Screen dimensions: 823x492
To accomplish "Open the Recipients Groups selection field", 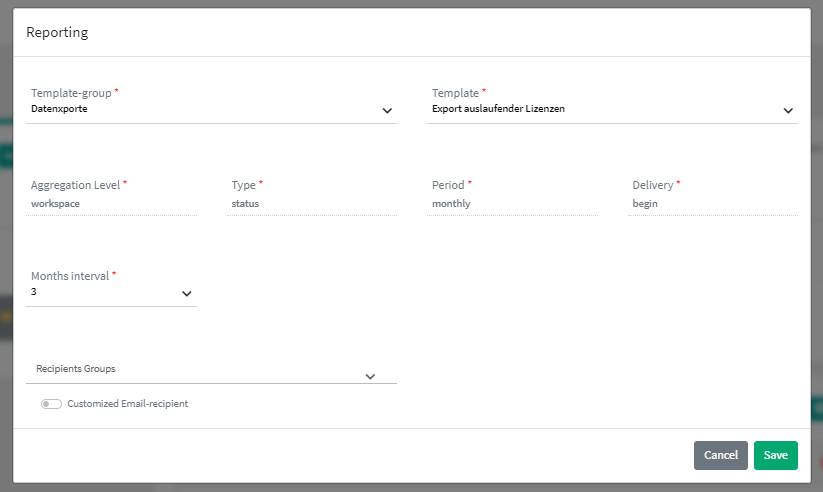I will pyautogui.click(x=200, y=369).
